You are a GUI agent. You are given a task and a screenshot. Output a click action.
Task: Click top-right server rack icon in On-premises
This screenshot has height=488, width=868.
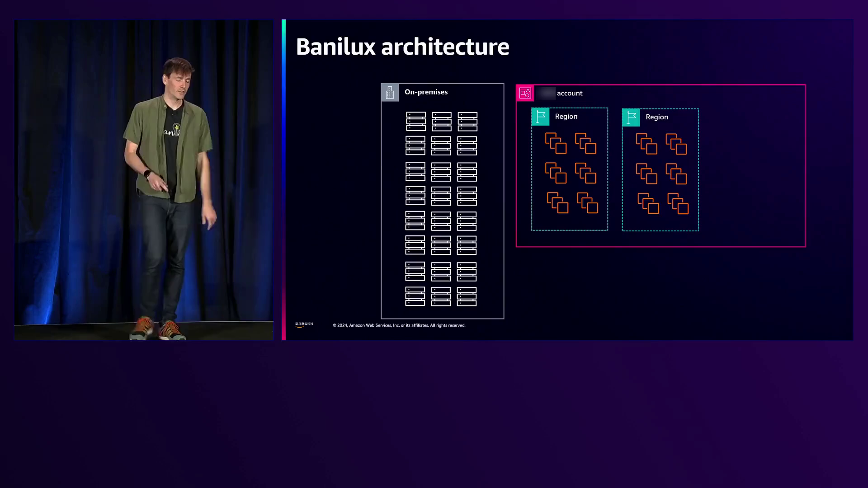point(467,122)
